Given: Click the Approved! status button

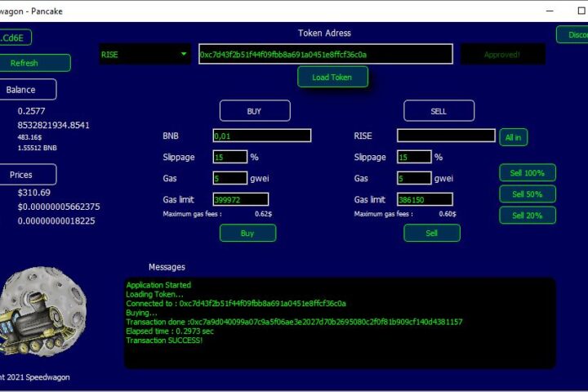Looking at the screenshot, I should [x=502, y=55].
